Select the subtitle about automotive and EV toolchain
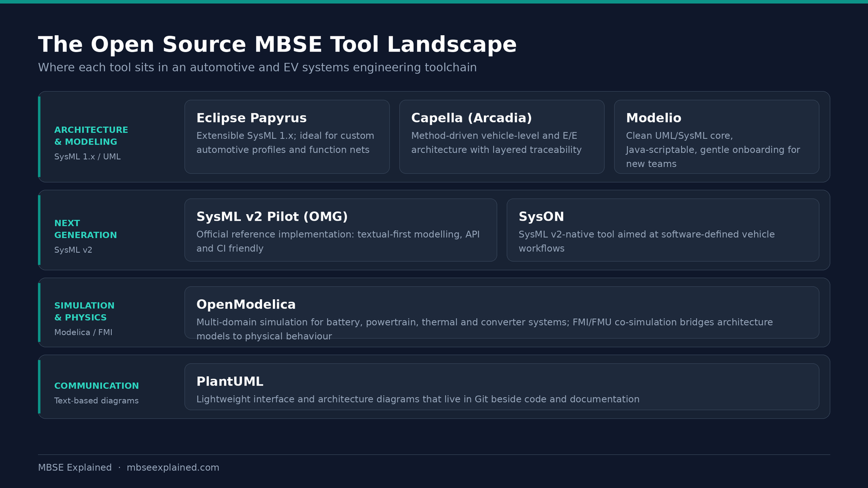Viewport: 868px width, 488px height. [x=257, y=68]
